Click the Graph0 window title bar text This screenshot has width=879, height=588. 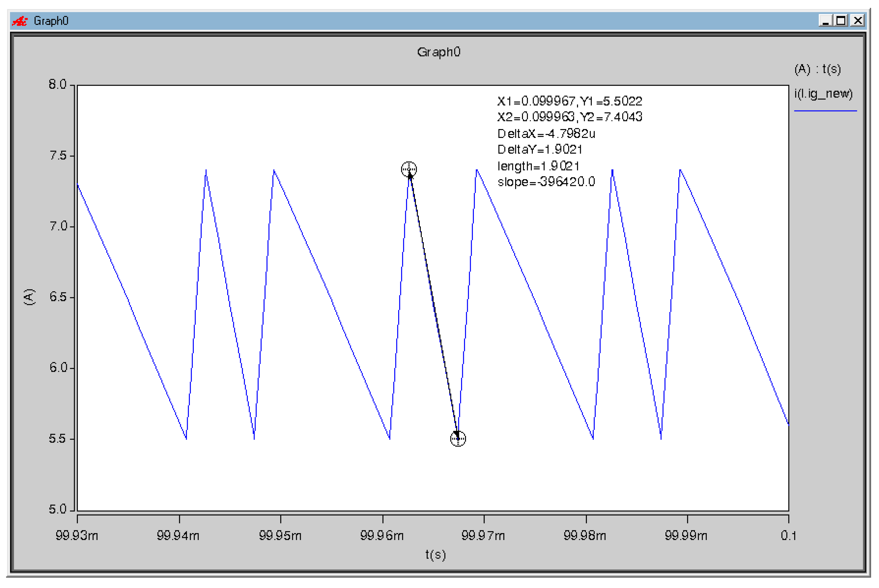point(51,21)
